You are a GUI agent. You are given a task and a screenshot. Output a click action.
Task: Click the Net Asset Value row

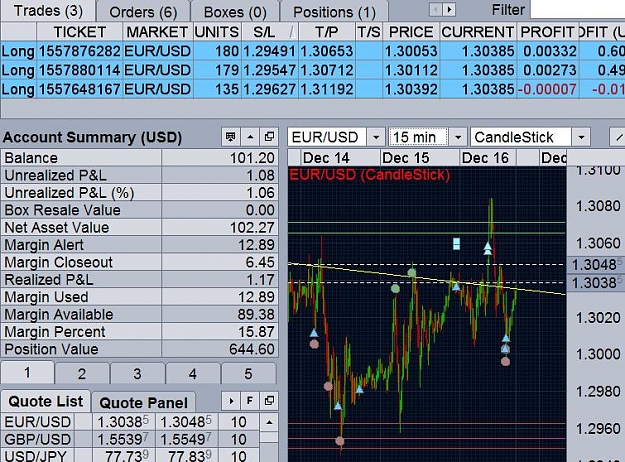(140, 228)
